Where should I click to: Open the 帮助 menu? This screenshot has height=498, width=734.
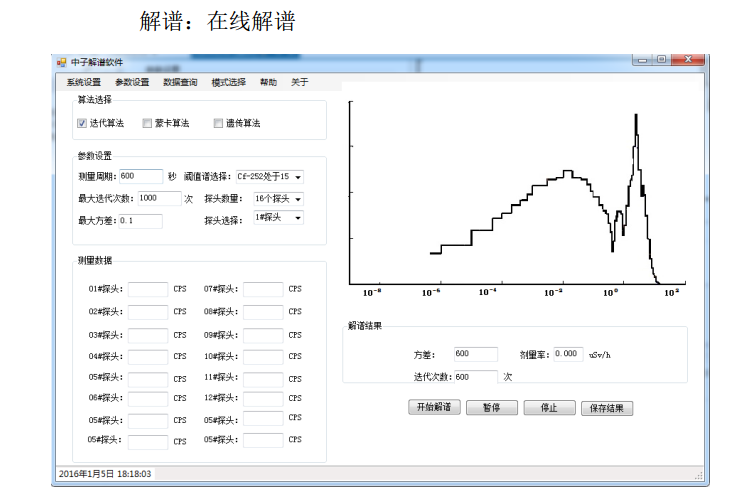coord(269,82)
